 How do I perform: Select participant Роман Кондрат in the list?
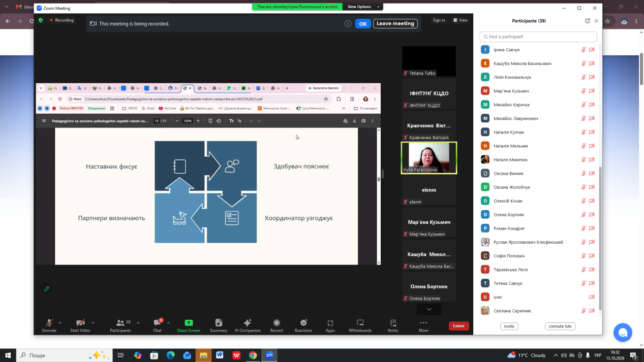538,228
